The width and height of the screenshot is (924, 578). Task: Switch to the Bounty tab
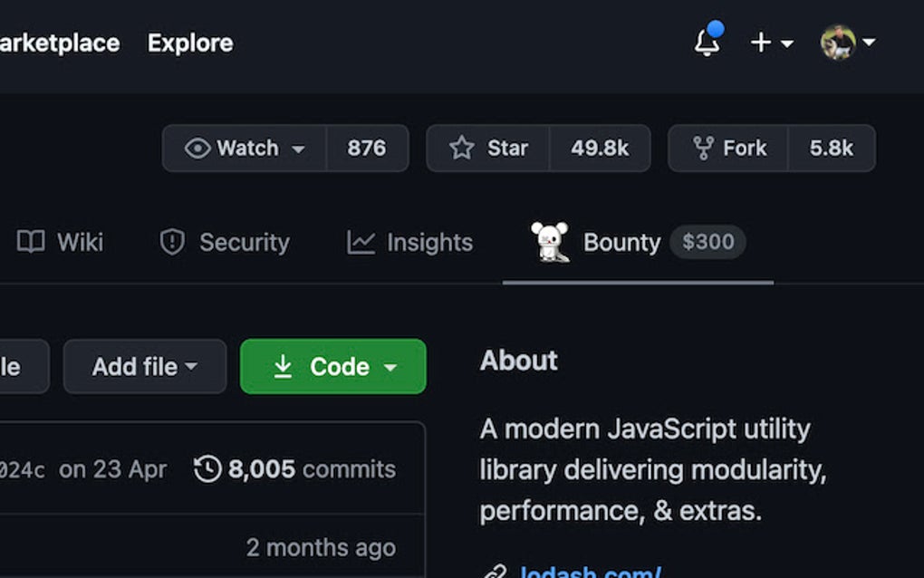pos(621,242)
